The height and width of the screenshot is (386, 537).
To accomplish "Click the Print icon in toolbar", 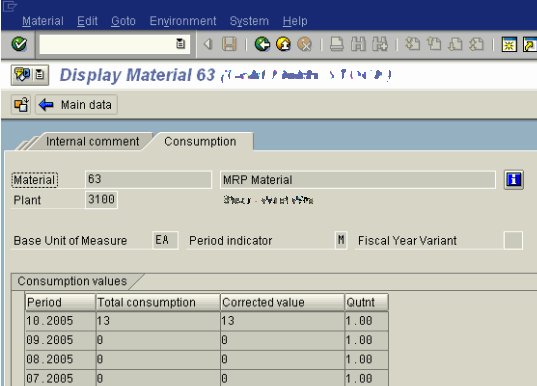I will (337, 44).
